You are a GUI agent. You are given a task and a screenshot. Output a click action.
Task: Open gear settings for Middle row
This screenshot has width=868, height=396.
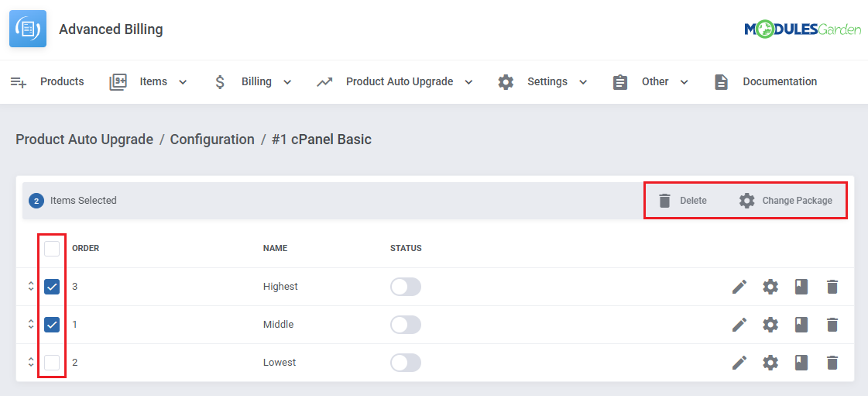point(770,325)
